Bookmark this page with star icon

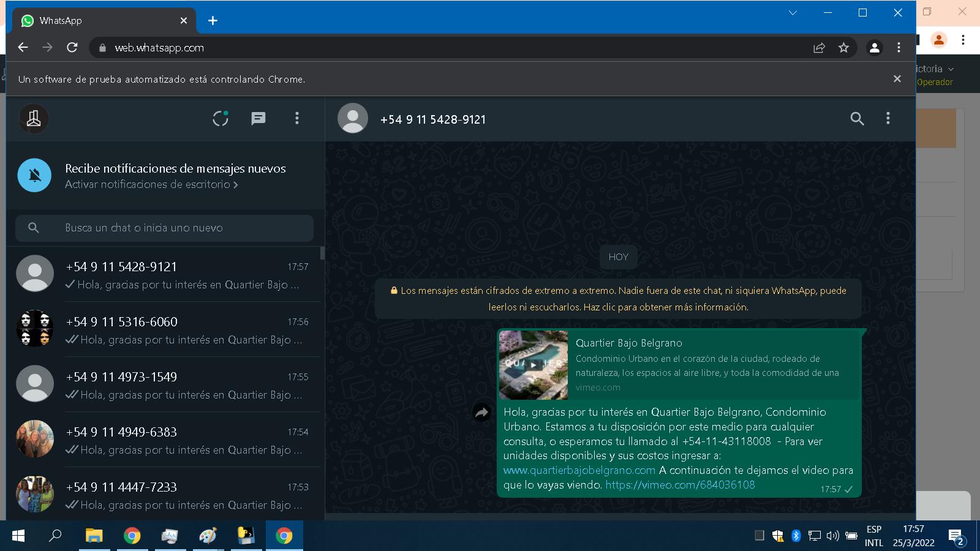click(843, 48)
